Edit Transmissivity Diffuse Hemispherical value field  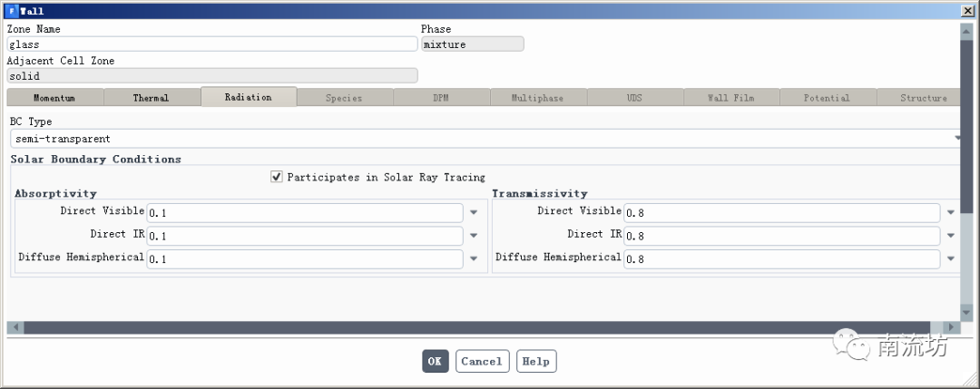pyautogui.click(x=782, y=259)
